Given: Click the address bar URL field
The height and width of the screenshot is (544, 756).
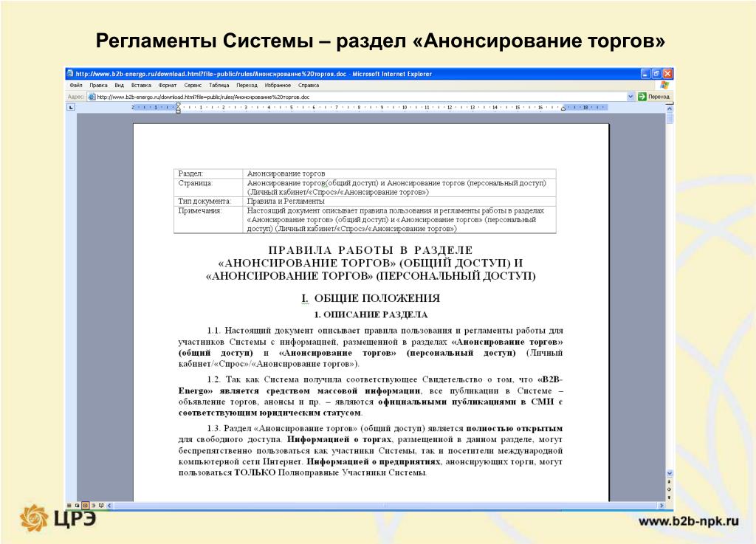Looking at the screenshot, I should [x=360, y=97].
